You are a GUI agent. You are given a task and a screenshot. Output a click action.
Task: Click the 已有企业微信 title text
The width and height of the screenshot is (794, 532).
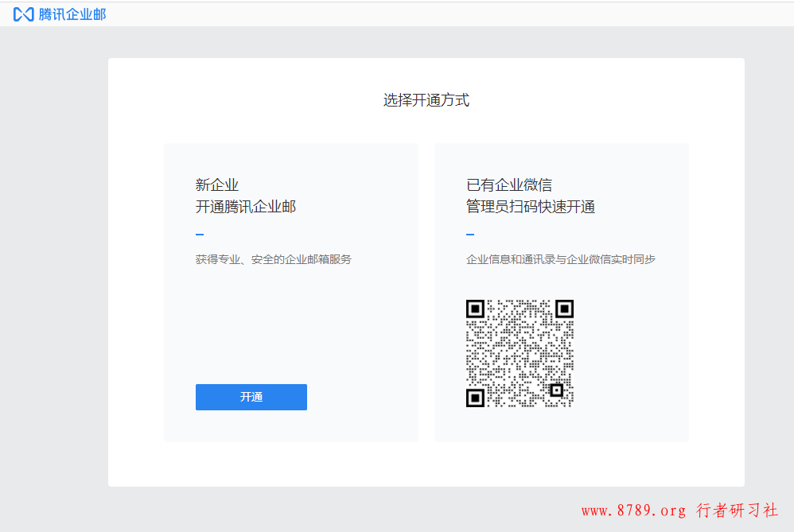[x=509, y=184]
